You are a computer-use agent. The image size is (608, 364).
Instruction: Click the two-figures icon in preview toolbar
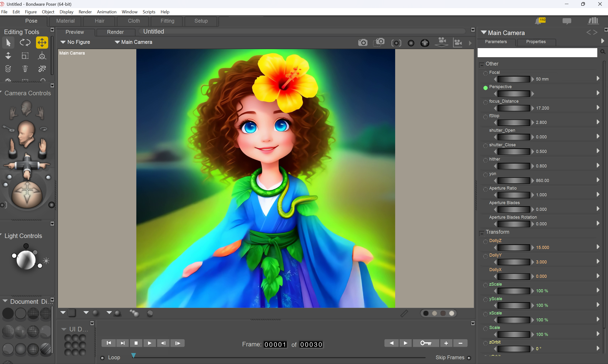pos(458,42)
